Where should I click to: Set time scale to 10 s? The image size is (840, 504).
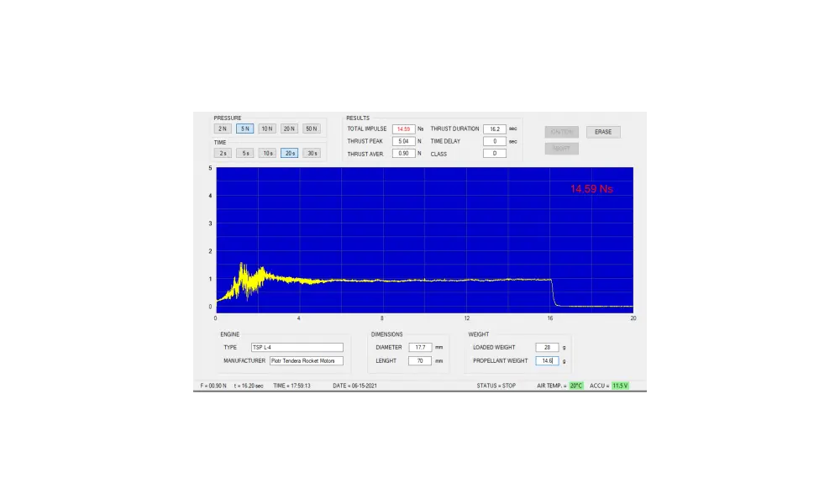point(267,153)
